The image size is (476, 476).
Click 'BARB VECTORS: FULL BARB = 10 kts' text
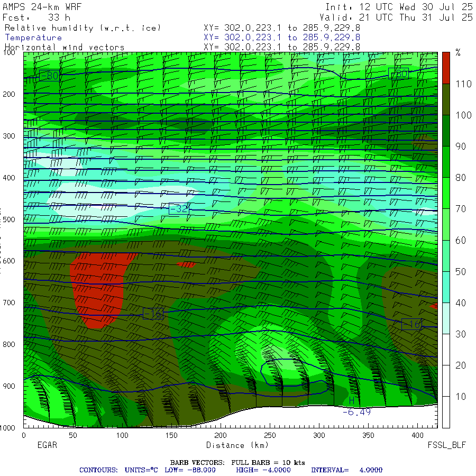(237, 463)
